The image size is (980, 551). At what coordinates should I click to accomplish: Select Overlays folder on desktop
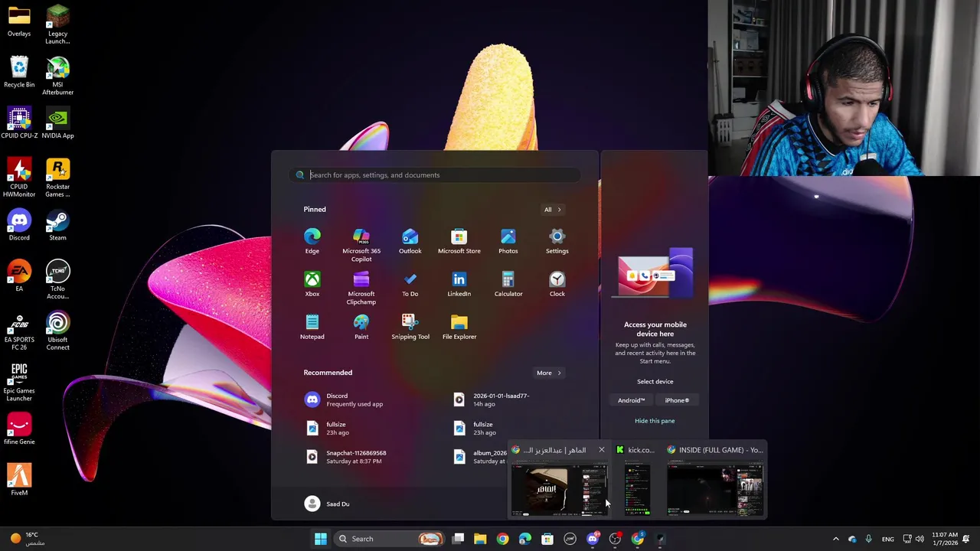tap(19, 21)
